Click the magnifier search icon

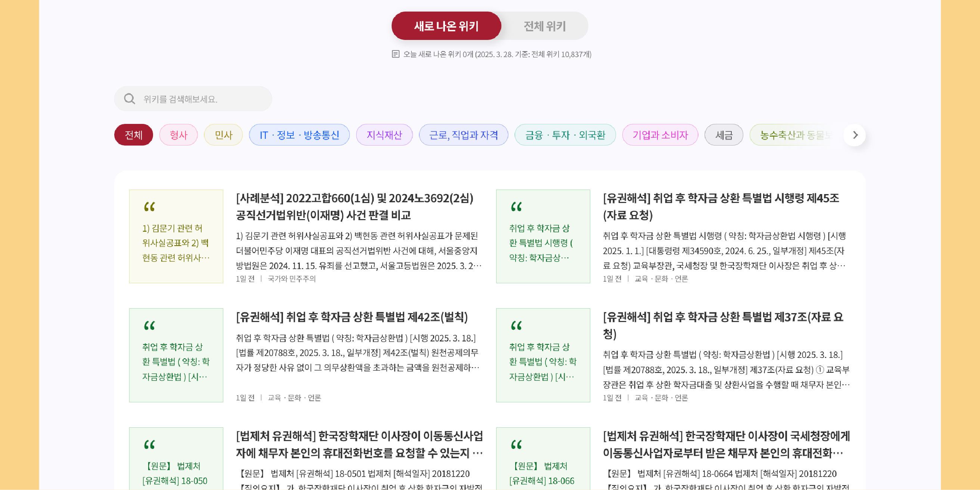pyautogui.click(x=129, y=99)
